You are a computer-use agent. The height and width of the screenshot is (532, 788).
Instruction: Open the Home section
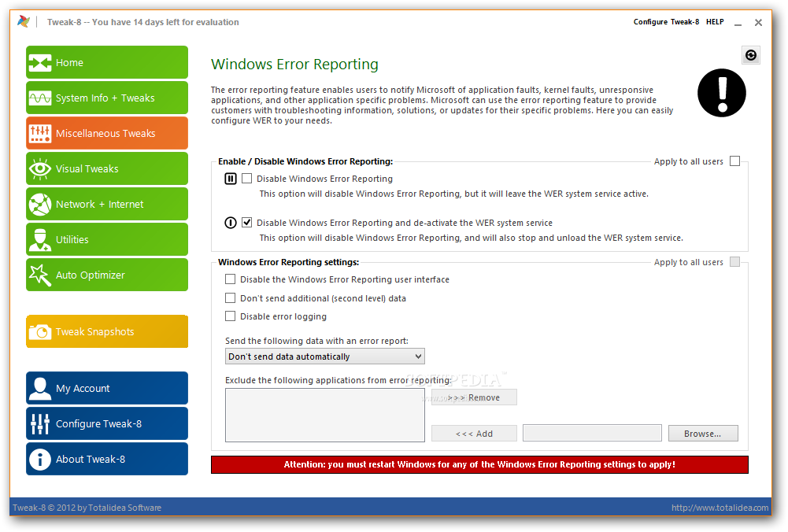[x=107, y=62]
